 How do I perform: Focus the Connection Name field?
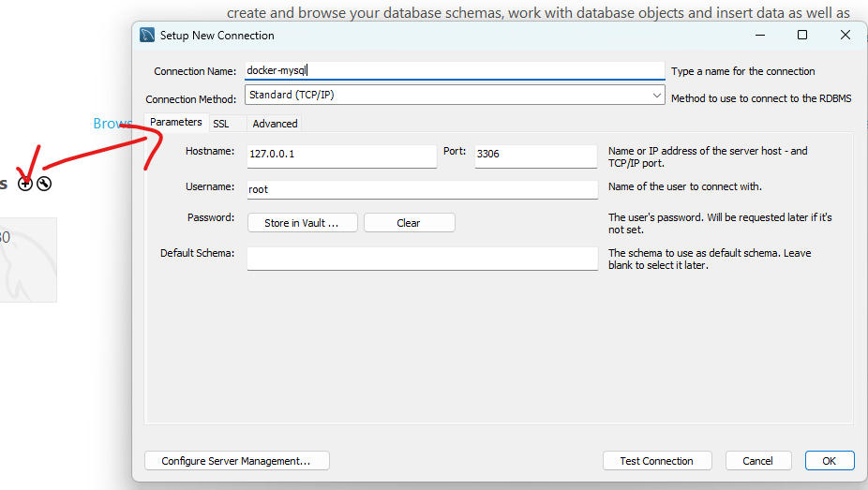[x=455, y=70]
